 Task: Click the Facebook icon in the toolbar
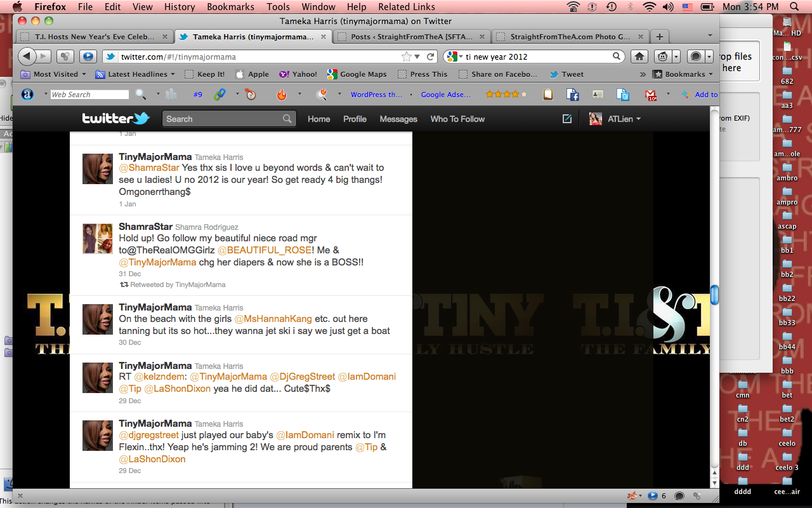[573, 95]
